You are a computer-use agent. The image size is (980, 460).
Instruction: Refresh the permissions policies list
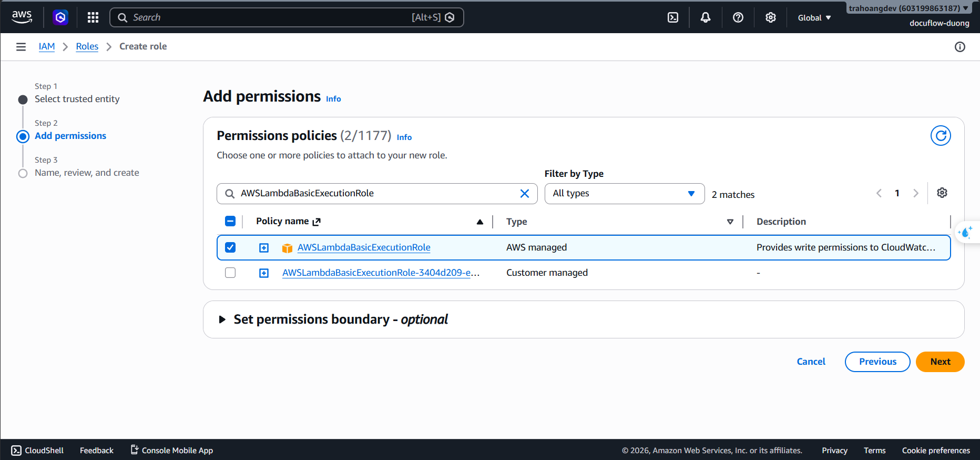tap(941, 136)
